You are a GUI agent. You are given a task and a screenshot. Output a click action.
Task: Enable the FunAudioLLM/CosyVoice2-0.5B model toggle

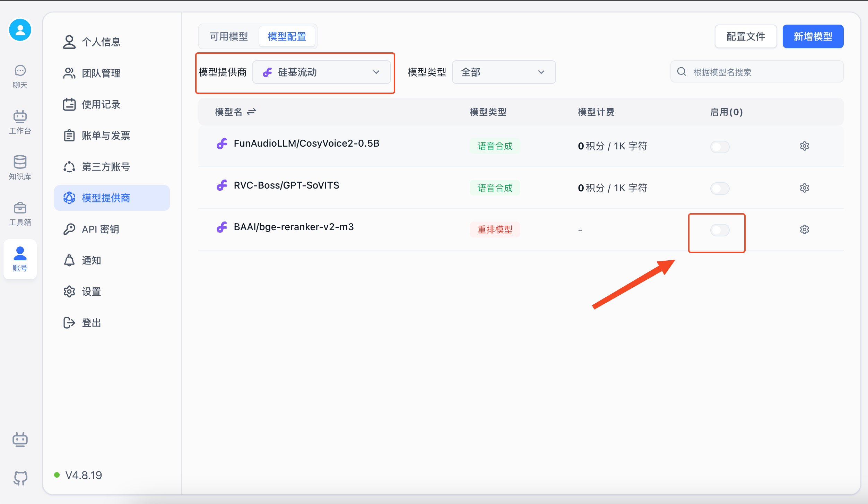pos(720,147)
